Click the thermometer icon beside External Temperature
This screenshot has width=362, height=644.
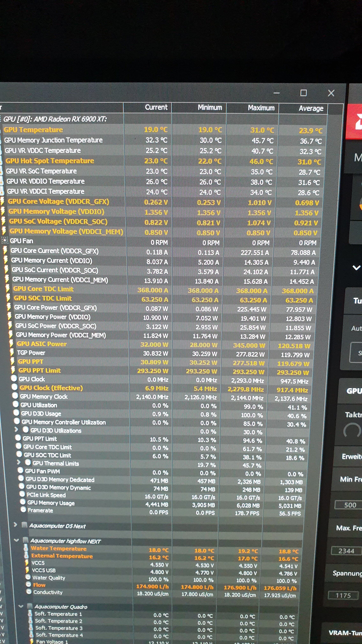[x=26, y=556]
